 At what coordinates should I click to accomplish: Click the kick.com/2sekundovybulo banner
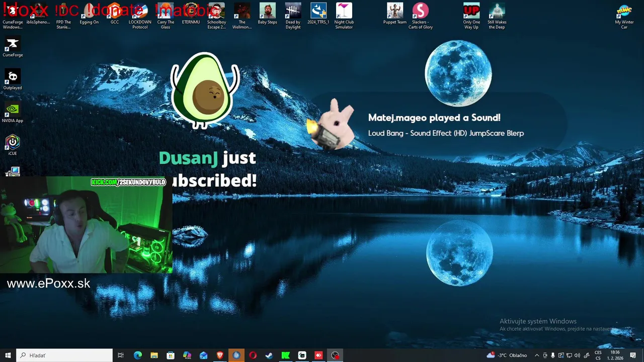(x=128, y=182)
